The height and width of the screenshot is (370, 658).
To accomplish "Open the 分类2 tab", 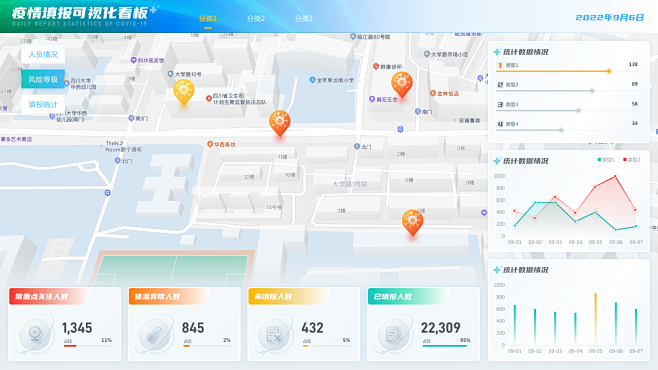I will (256, 18).
